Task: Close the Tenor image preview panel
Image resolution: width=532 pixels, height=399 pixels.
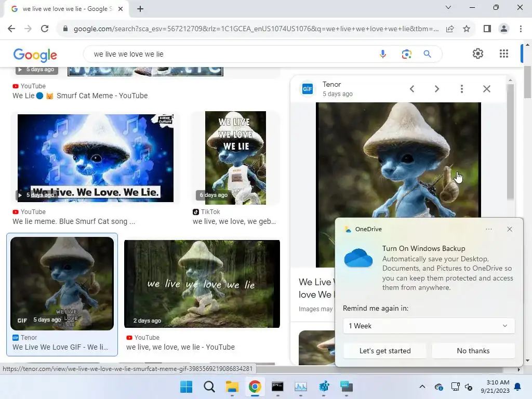Action: click(486, 89)
